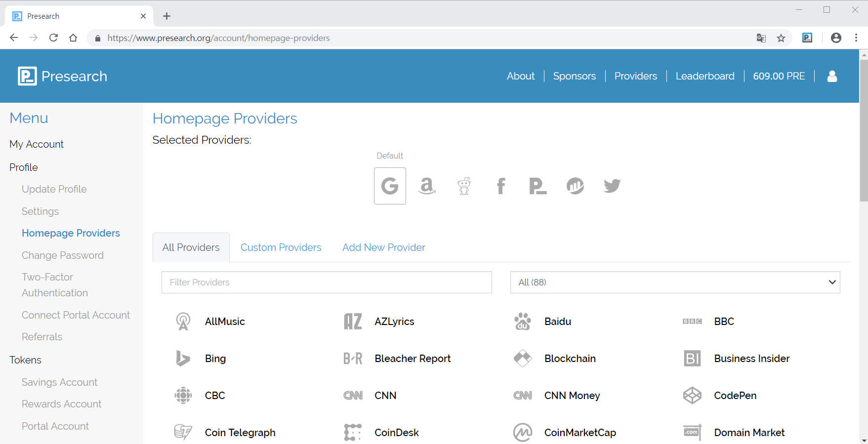Click the Profile heading in the sidebar
Image resolution: width=868 pixels, height=444 pixels.
click(24, 167)
